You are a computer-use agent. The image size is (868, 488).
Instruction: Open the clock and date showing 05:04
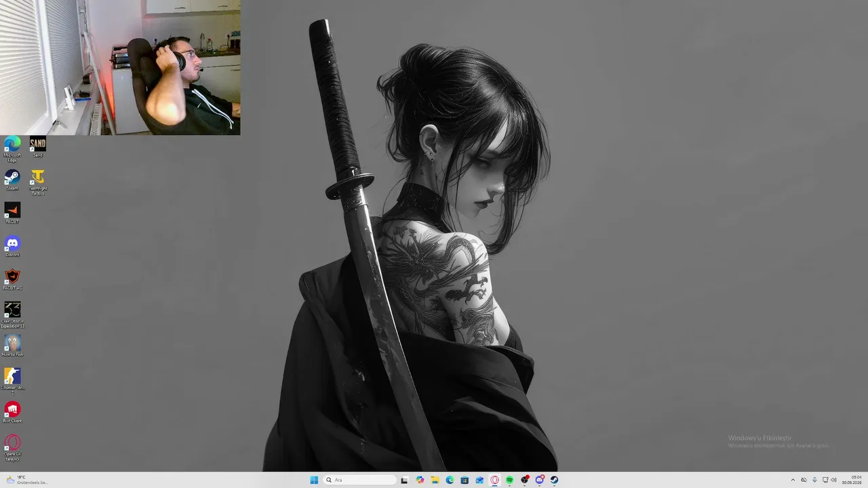coord(852,480)
